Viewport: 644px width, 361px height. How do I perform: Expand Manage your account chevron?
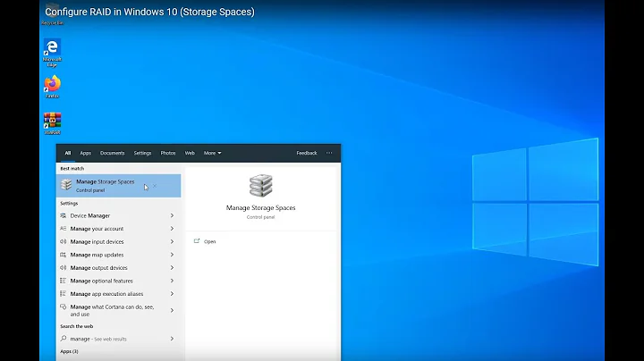(172, 229)
